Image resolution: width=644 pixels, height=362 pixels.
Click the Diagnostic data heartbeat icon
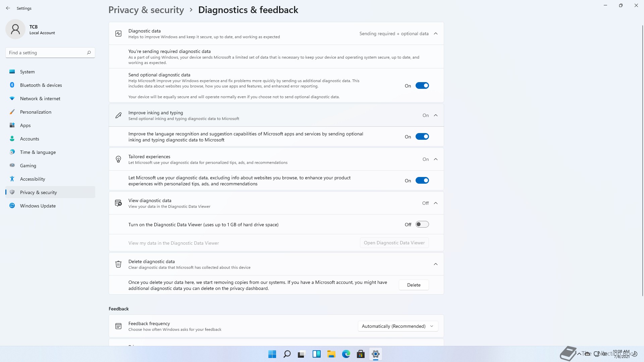pos(118,34)
